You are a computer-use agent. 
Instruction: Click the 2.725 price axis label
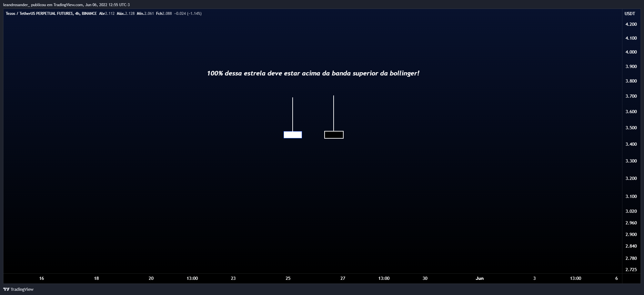point(631,270)
